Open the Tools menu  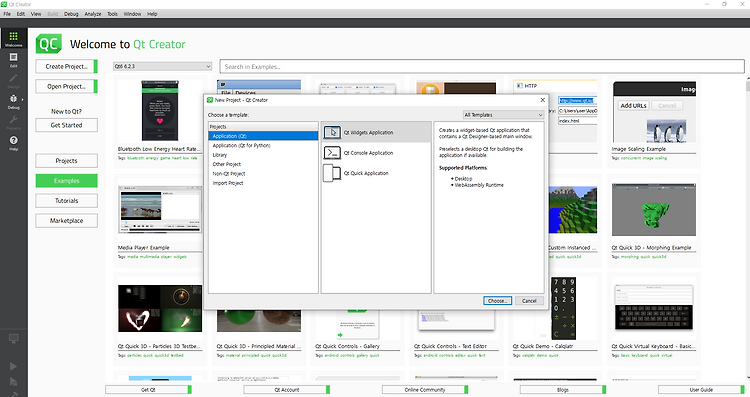point(112,14)
